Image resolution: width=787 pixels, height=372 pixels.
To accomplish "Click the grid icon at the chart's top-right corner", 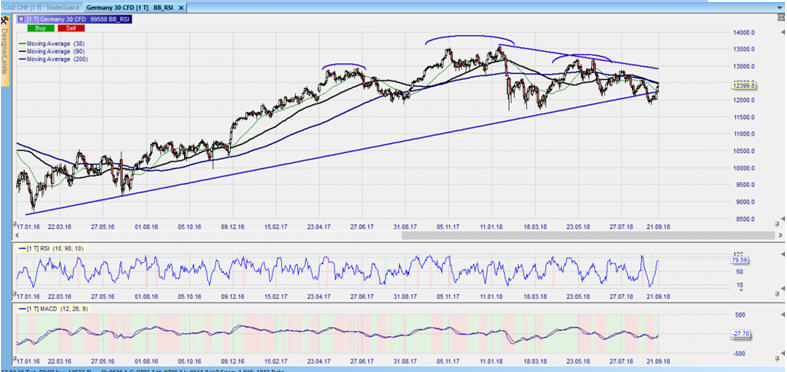I will 781,17.
